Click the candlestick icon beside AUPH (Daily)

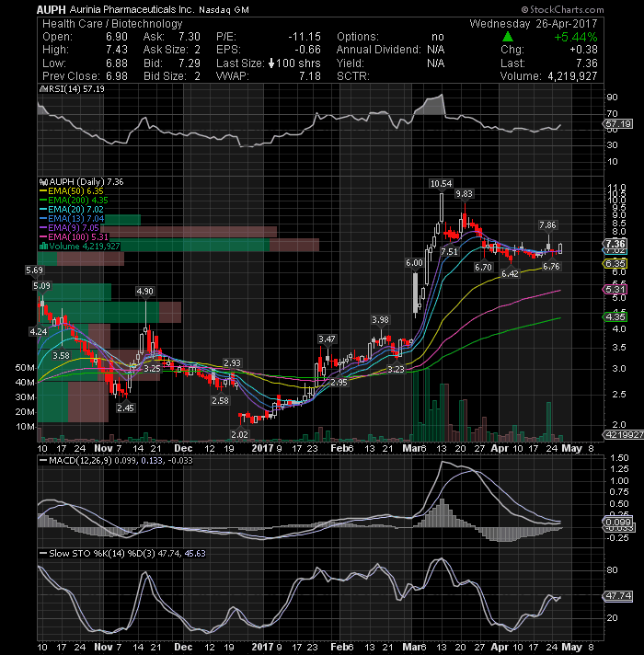43,182
